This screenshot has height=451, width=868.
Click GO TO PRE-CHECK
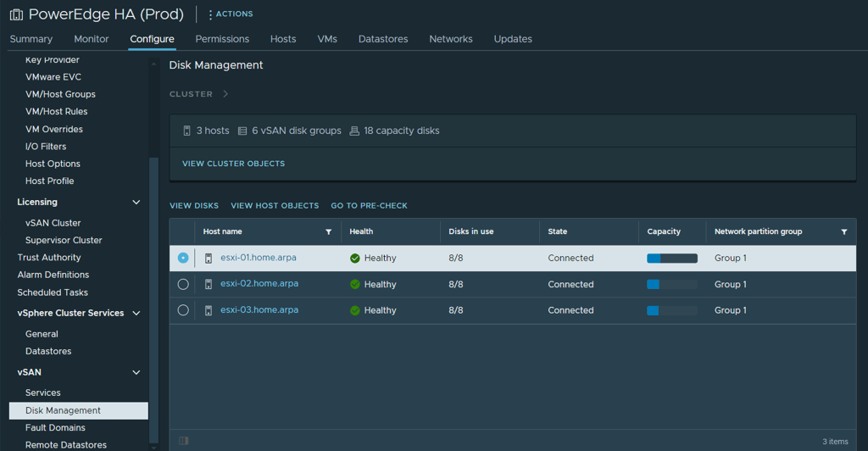pos(370,205)
